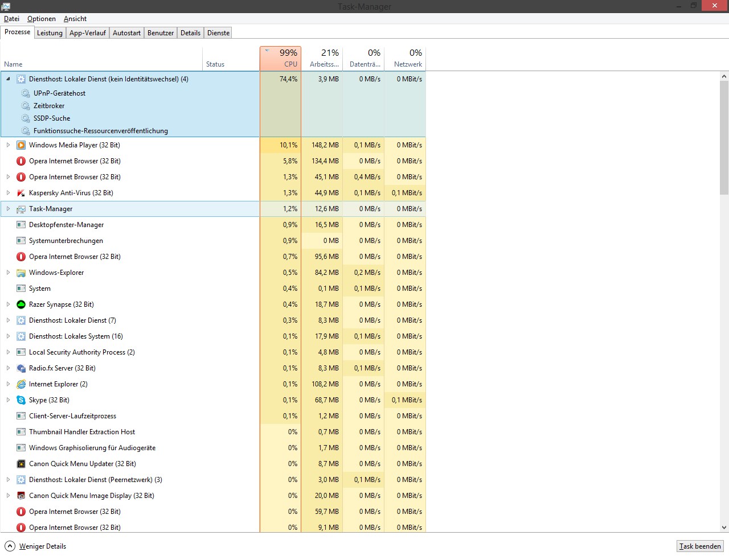The image size is (729, 560).
Task: Click the scrollbar up arrow
Action: (724, 76)
